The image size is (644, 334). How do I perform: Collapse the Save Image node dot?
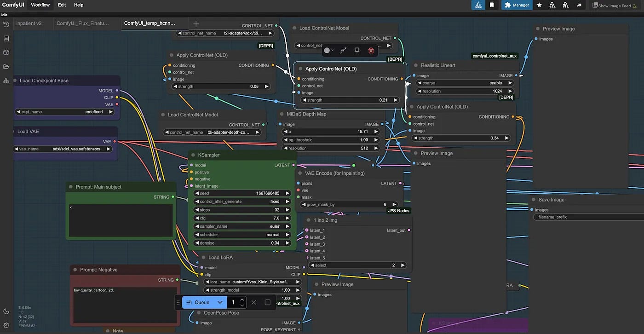(x=533, y=200)
